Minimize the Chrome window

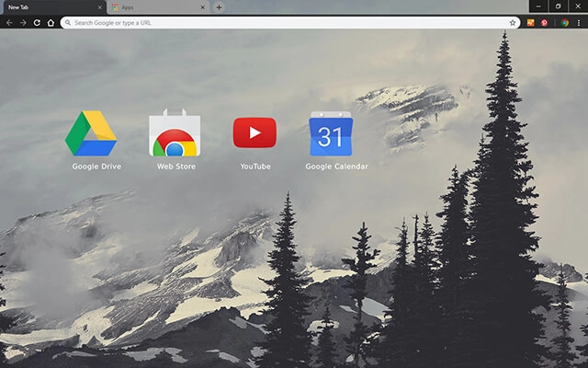coord(538,6)
